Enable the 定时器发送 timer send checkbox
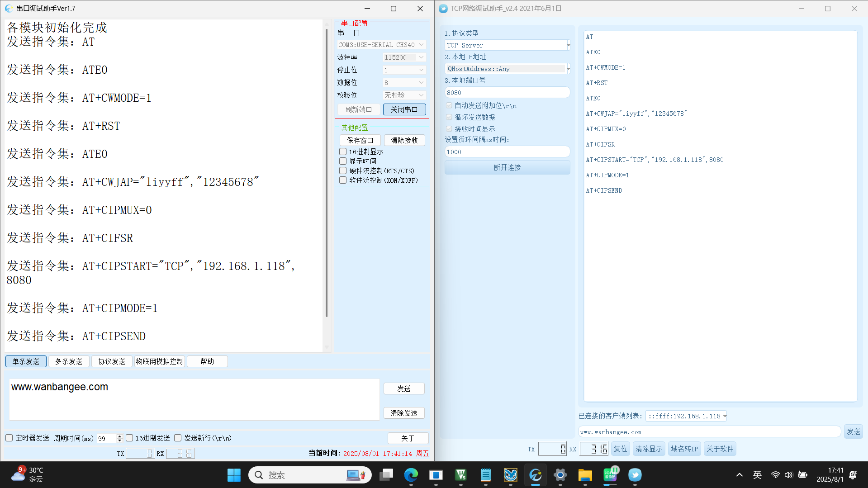The width and height of the screenshot is (868, 488). click(x=9, y=438)
